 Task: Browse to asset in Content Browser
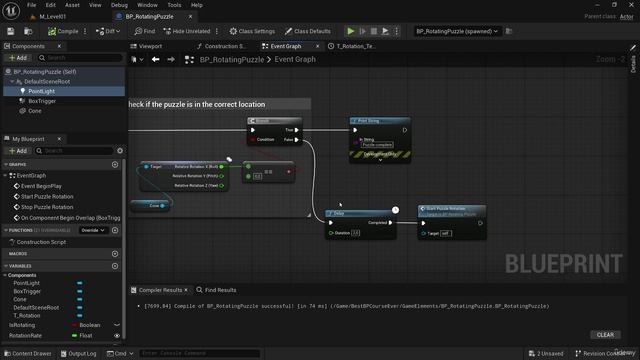click(28, 31)
